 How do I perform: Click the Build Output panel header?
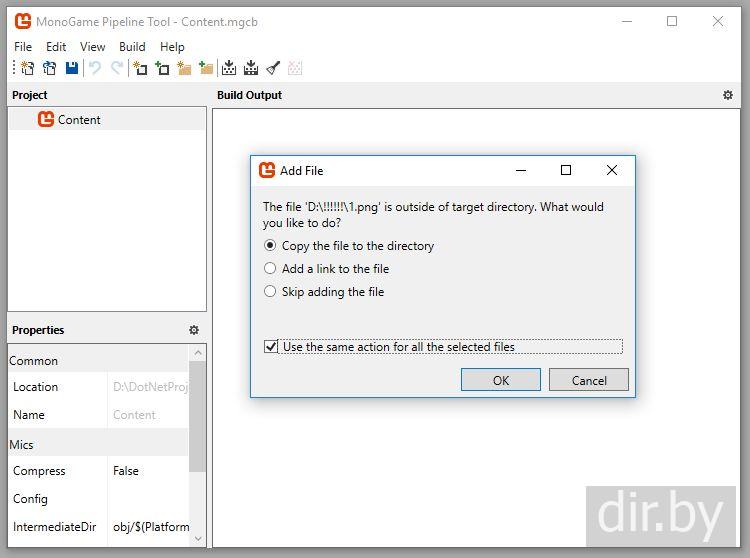[x=249, y=95]
